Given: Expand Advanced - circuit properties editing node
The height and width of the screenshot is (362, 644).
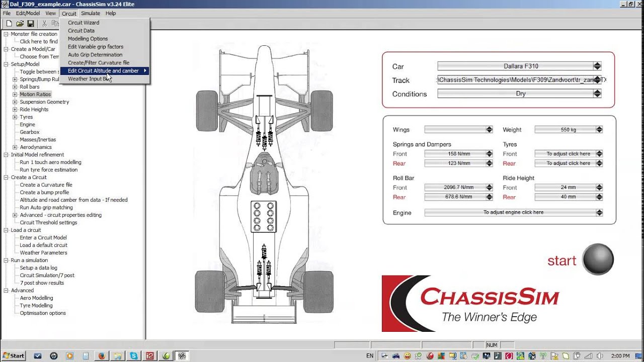Looking at the screenshot, I should [x=15, y=215].
